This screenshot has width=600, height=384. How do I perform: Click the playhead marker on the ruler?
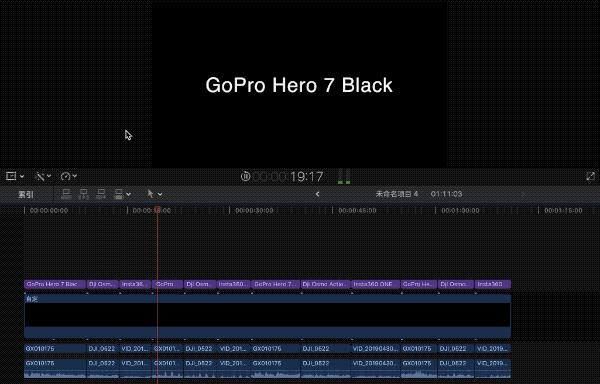[x=157, y=210]
